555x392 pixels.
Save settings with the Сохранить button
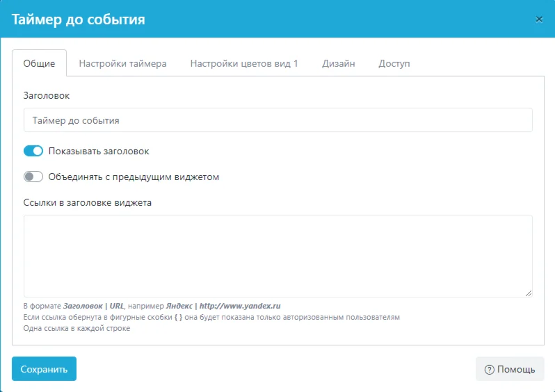[44, 368]
